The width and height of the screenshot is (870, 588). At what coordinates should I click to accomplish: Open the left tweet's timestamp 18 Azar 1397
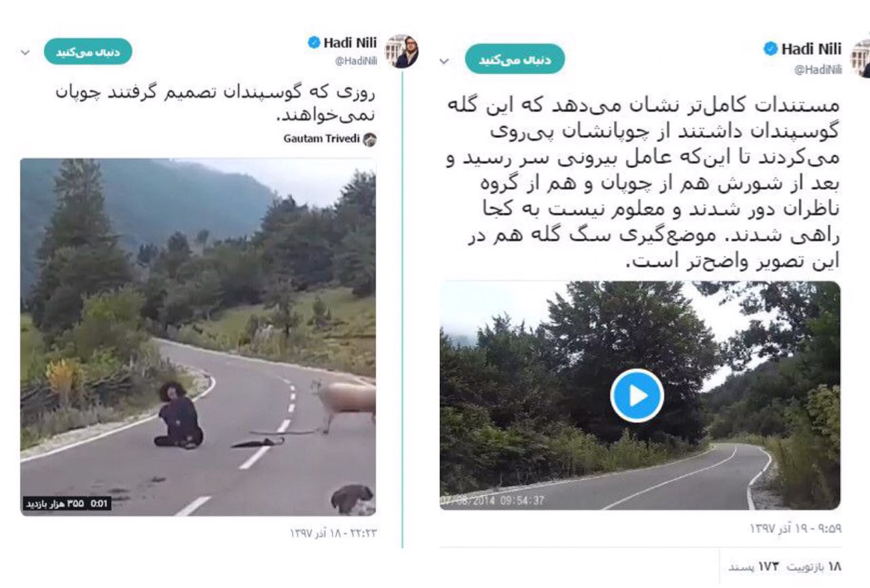[x=333, y=534]
